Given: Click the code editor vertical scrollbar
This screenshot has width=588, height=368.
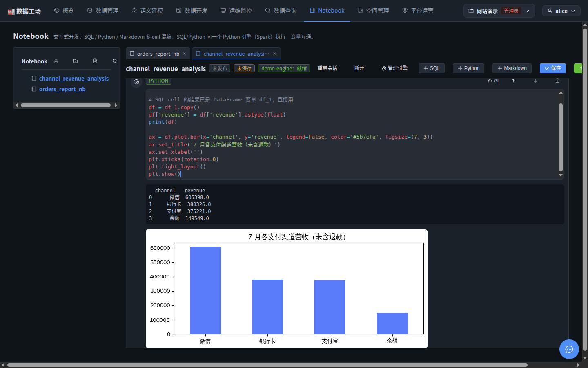Looking at the screenshot, I should coord(561,137).
